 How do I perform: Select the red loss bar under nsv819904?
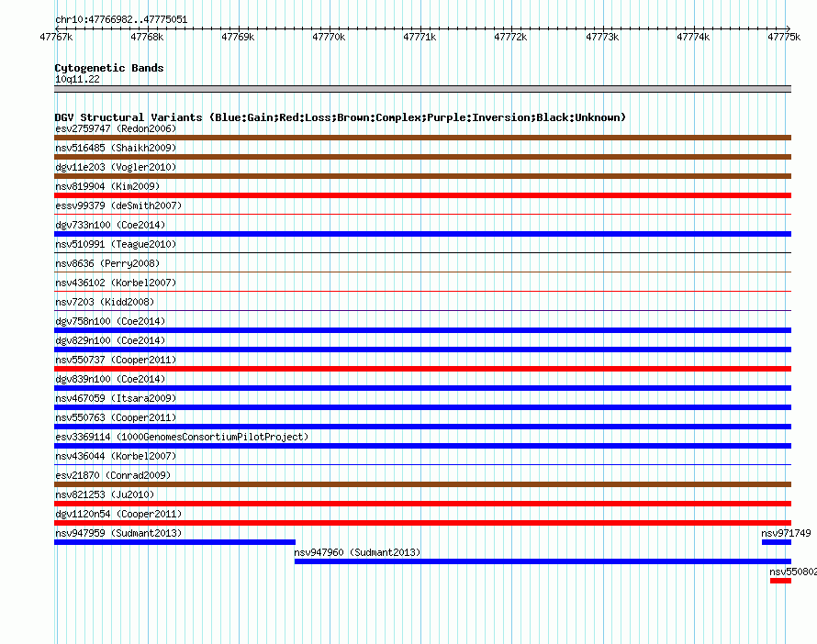(x=422, y=195)
